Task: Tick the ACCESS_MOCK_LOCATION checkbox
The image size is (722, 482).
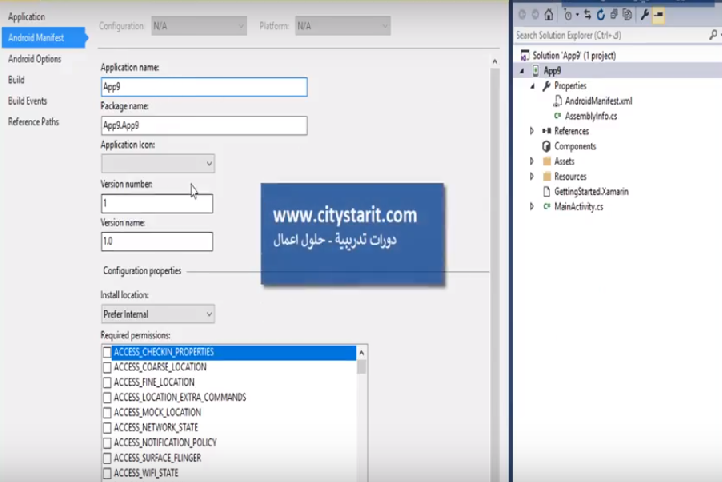Action: pyautogui.click(x=107, y=412)
